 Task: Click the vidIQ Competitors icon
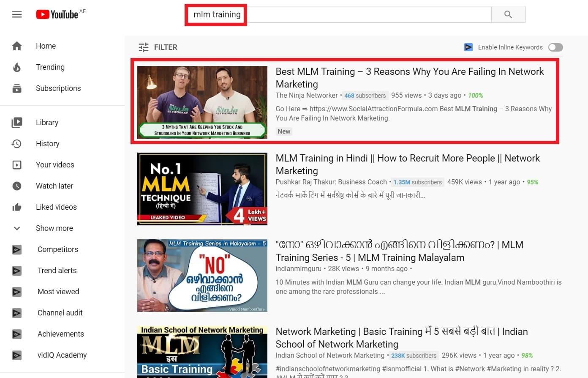[x=17, y=249]
